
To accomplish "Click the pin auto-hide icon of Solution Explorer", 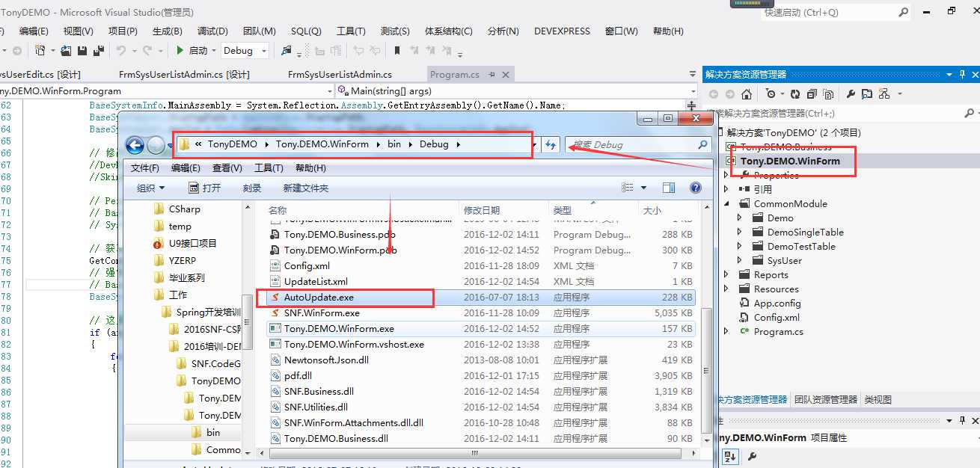I will click(961, 74).
